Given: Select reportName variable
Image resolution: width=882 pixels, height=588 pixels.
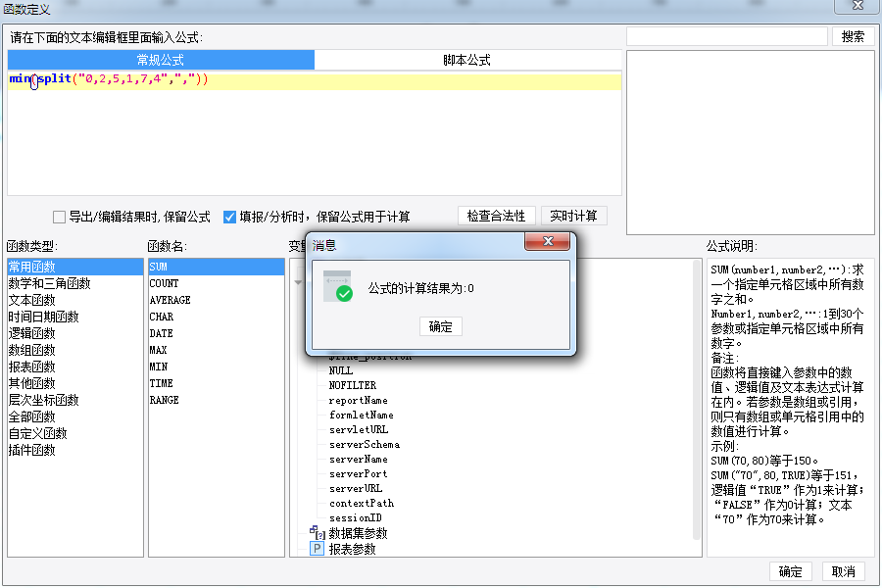Looking at the screenshot, I should pyautogui.click(x=359, y=400).
